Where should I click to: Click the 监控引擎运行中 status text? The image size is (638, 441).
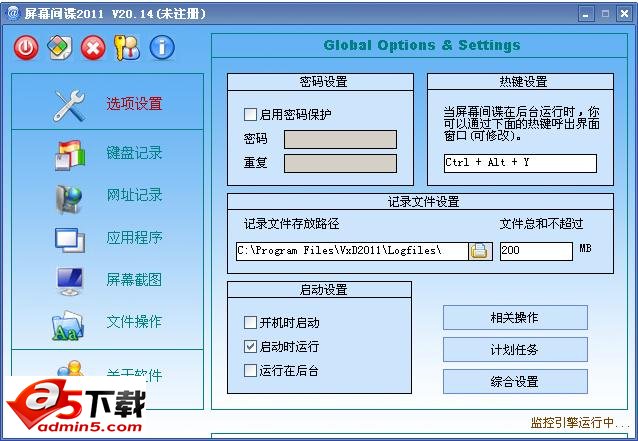click(x=579, y=423)
